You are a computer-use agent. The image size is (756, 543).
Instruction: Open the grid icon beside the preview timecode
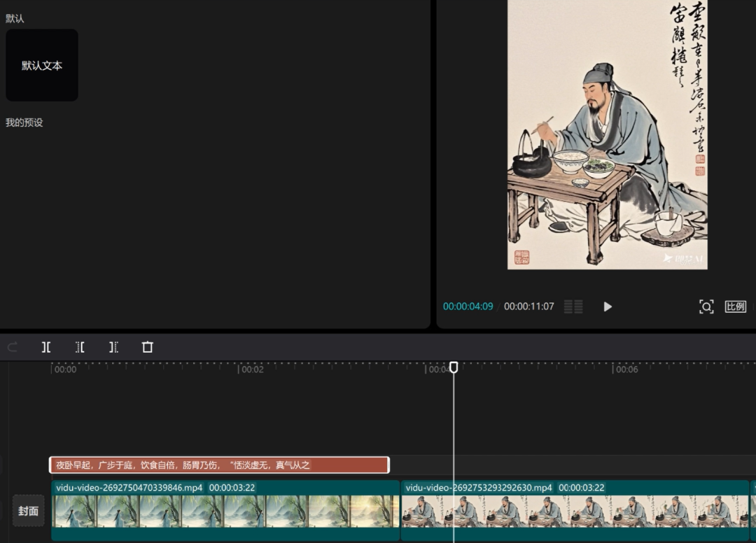pyautogui.click(x=573, y=306)
